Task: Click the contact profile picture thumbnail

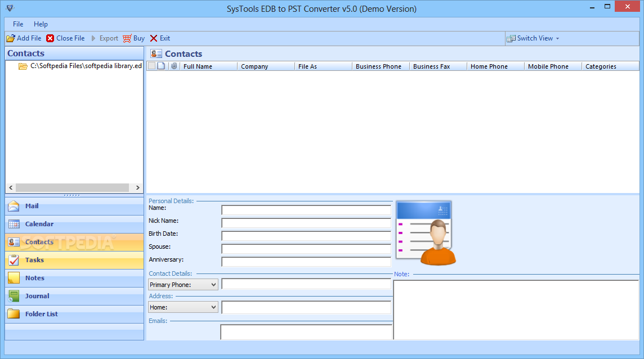Action: (426, 233)
